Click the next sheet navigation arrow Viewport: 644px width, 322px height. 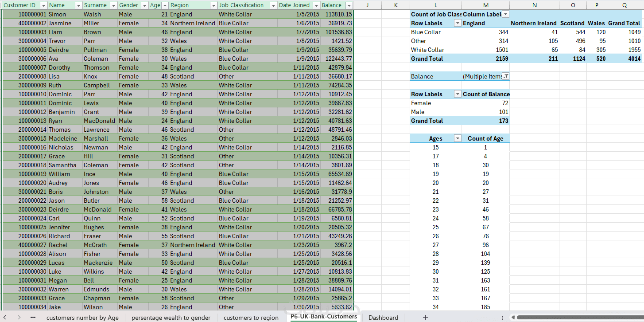pos(19,317)
